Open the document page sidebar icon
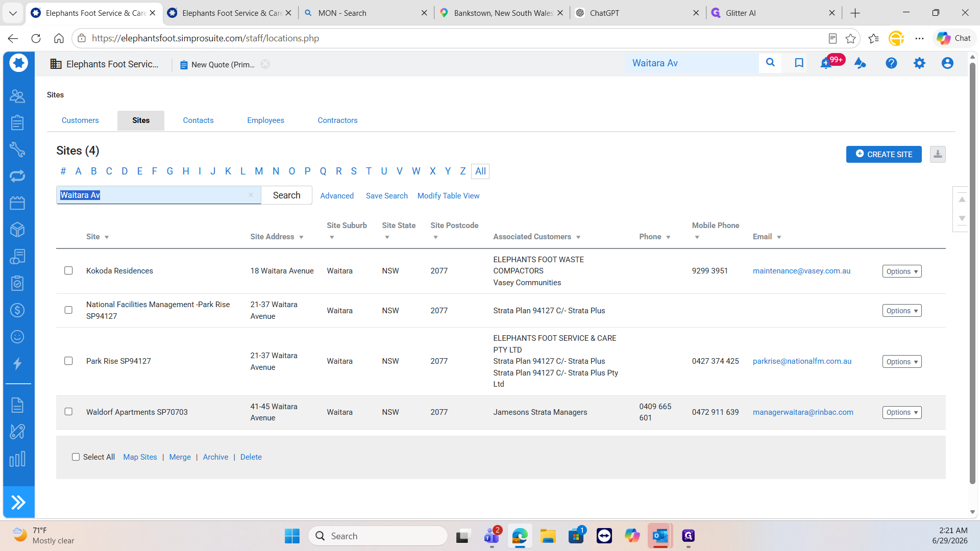The image size is (980, 551). coord(17,405)
